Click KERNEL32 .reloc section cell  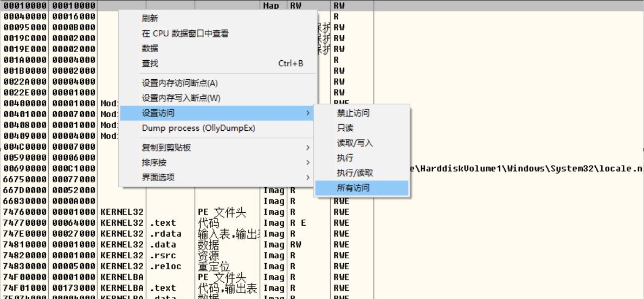[165, 266]
